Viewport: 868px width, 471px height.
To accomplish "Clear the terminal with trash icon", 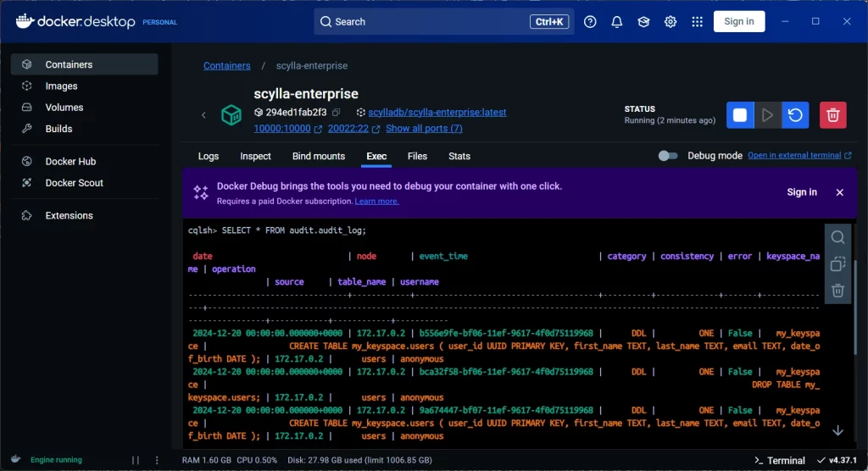I will (837, 290).
